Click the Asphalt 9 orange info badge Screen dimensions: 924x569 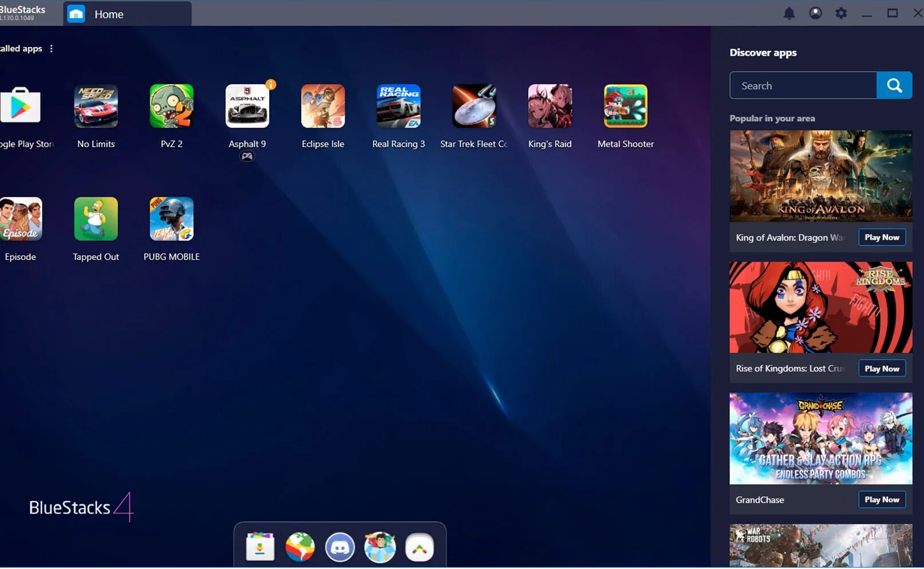point(271,85)
